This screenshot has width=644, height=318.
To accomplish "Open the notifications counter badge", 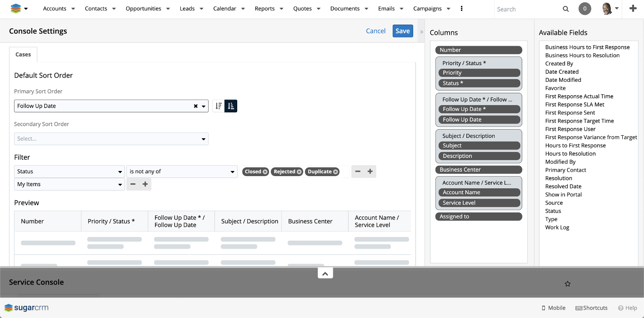I will click(584, 8).
